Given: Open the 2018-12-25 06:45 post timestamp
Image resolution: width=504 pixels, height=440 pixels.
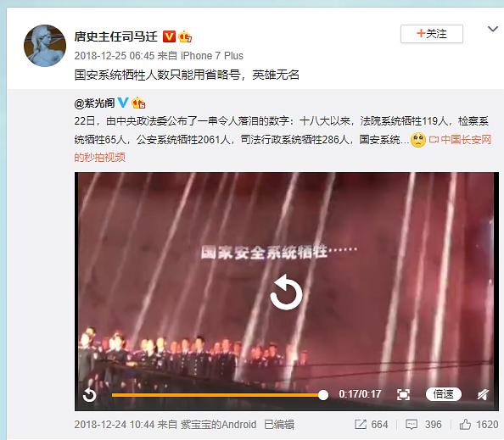Looking at the screenshot, I should [115, 56].
